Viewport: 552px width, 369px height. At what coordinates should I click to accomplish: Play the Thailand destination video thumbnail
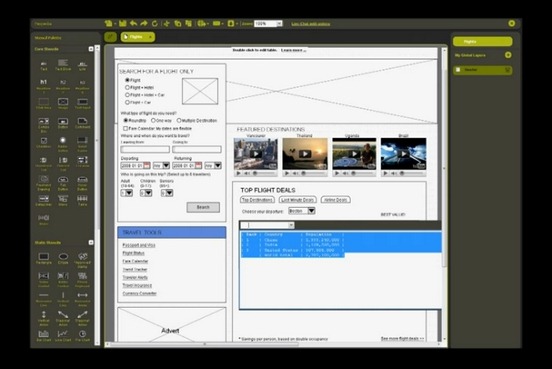pos(305,154)
